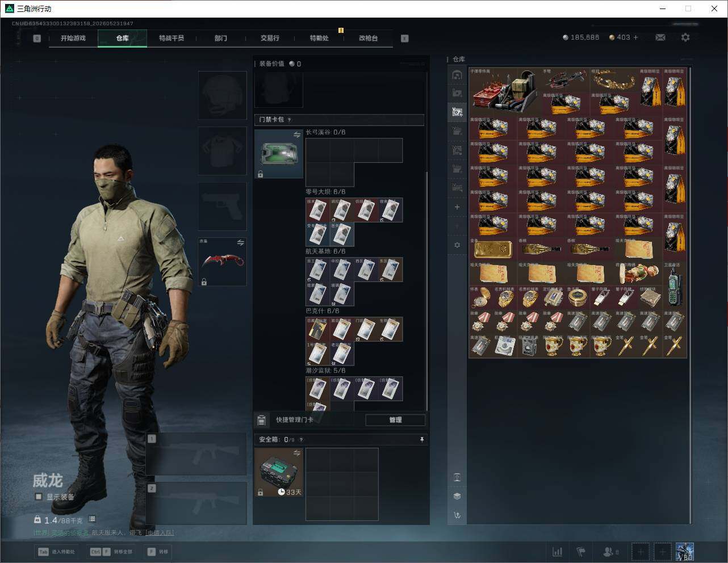Select the gold bar item
Image resolution: width=728 pixels, height=563 pixels.
tap(493, 249)
